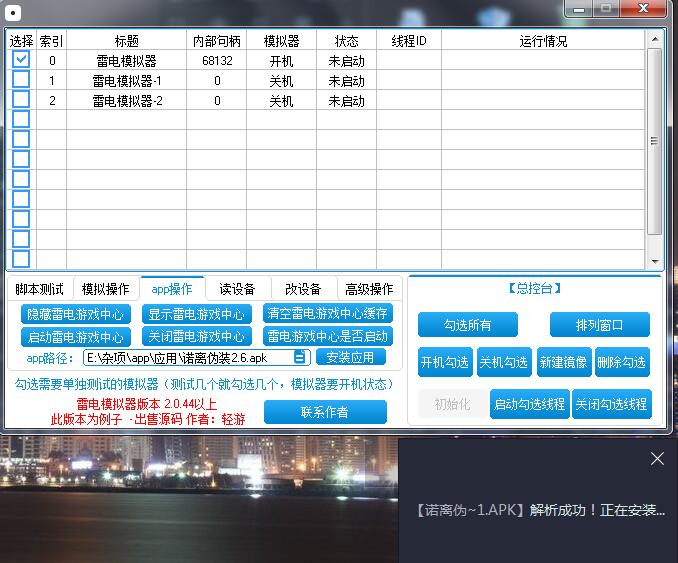Switch to the 模拟操作 tab
This screenshot has height=563, width=678.
click(x=106, y=289)
